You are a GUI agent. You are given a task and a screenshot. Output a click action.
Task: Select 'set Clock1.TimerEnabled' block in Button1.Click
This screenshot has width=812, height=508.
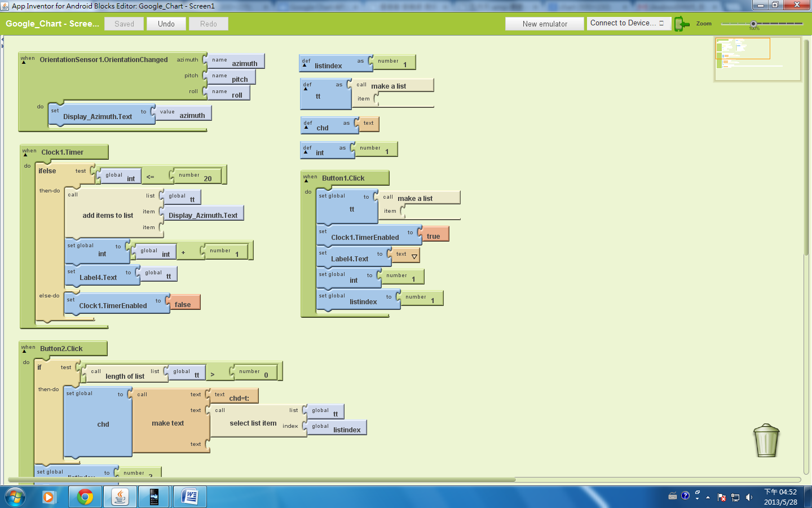coord(369,235)
